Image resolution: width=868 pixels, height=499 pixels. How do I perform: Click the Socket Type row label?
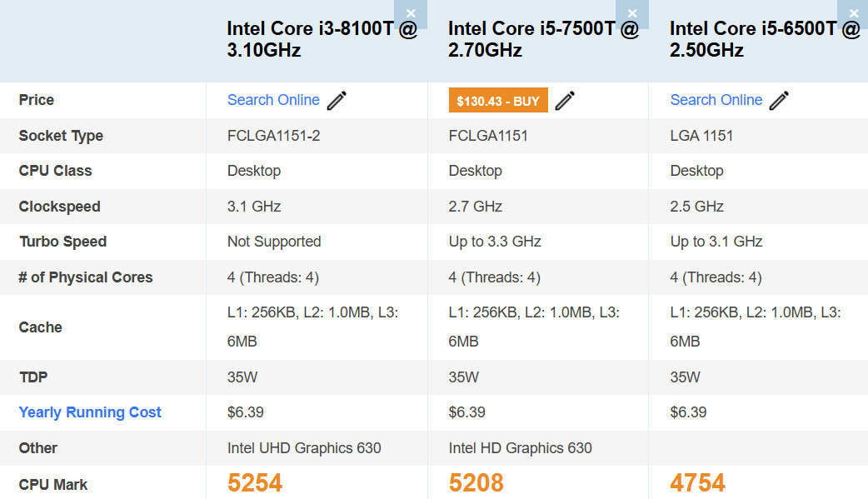[x=61, y=136]
